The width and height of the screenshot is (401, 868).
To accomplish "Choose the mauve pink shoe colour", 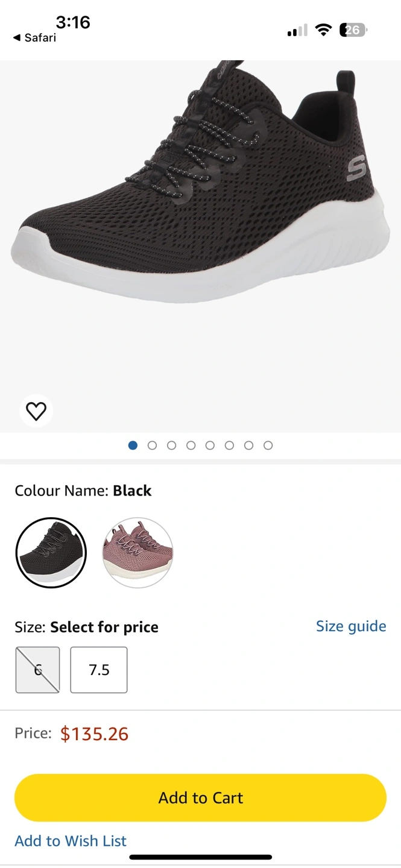I will [137, 553].
